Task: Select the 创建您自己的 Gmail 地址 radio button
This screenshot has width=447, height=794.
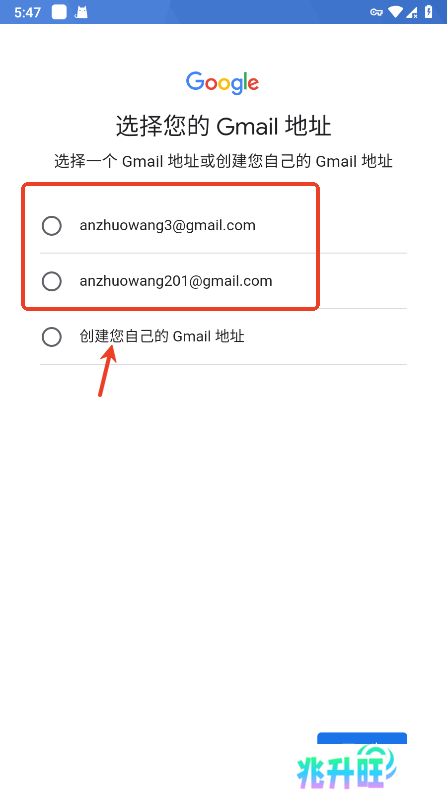Action: (52, 337)
